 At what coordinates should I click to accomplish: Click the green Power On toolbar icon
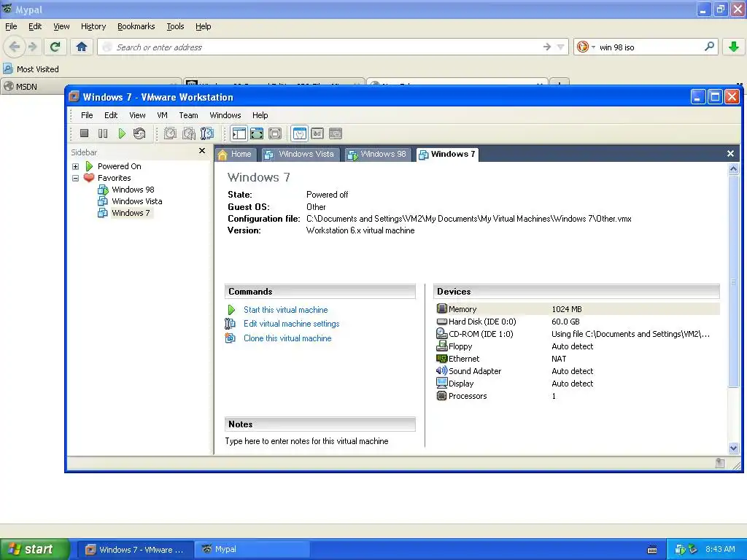(122, 134)
